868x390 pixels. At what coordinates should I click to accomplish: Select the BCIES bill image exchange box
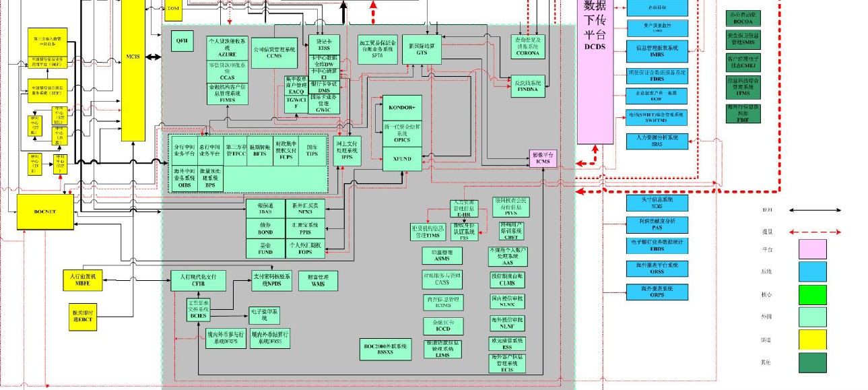[197, 311]
